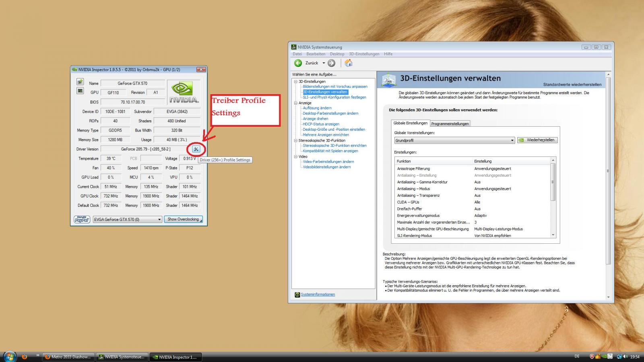
Task: Click the GPU chip icon beside GPU field
Action: pos(80,91)
